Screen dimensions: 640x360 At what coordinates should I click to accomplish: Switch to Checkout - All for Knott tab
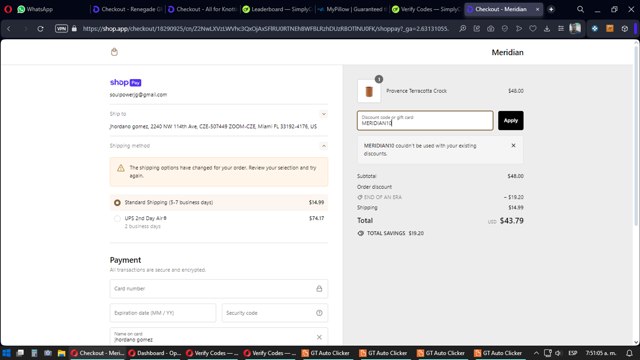pos(202,9)
